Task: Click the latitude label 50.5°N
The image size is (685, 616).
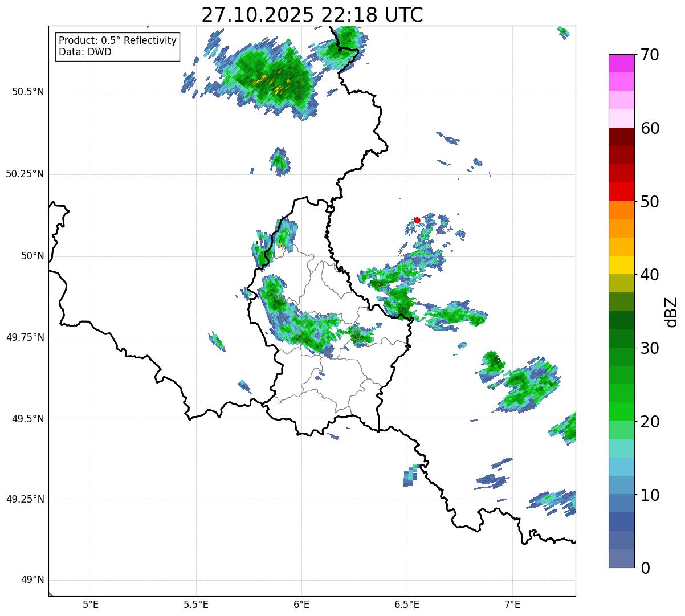Action: tap(27, 92)
